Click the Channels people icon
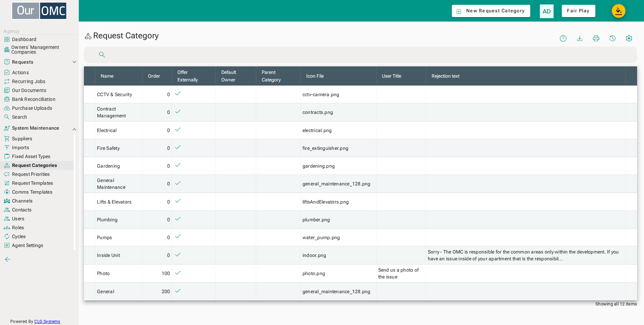The height and width of the screenshot is (325, 644). [7, 201]
